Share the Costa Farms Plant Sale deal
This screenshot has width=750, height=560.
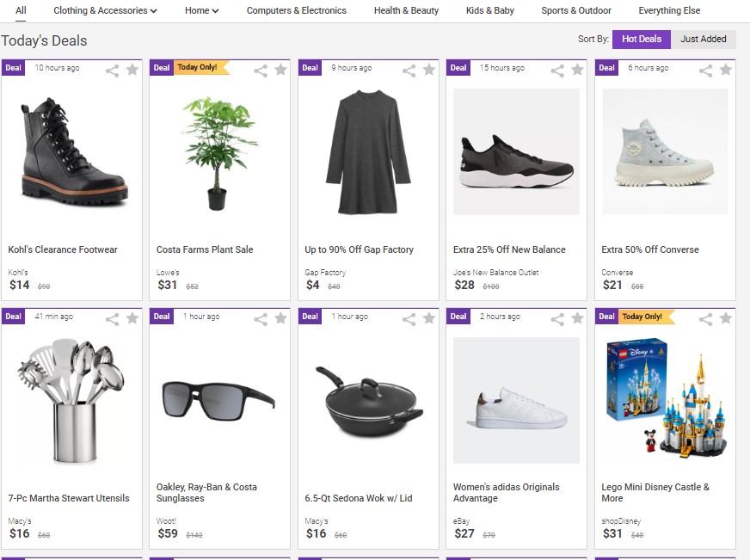tap(261, 71)
